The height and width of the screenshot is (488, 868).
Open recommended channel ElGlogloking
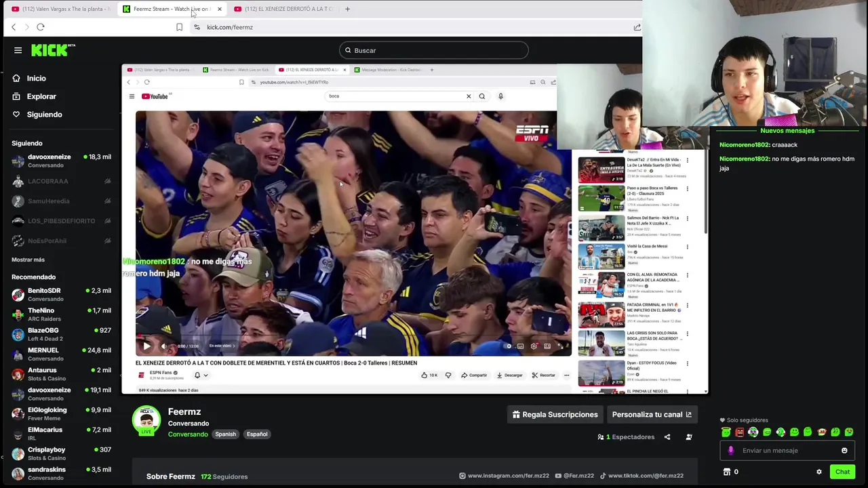[x=61, y=413]
